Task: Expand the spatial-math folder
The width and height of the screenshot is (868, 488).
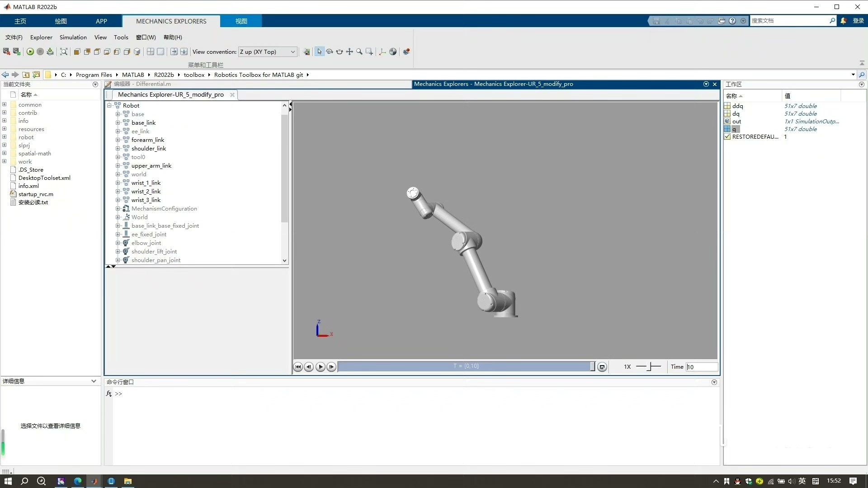Action: click(x=5, y=153)
